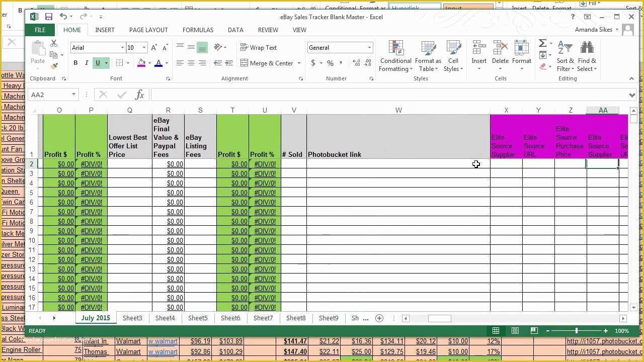
Task: Open the General number format dropdown
Action: point(369,48)
